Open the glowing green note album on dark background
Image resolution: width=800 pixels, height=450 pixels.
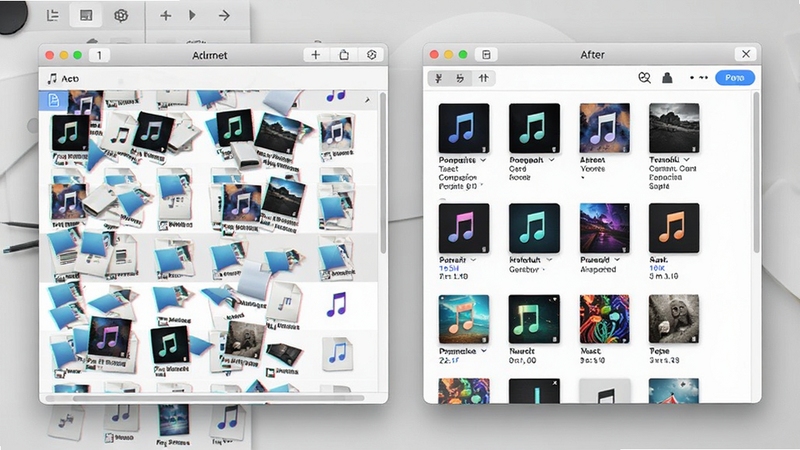(x=534, y=319)
